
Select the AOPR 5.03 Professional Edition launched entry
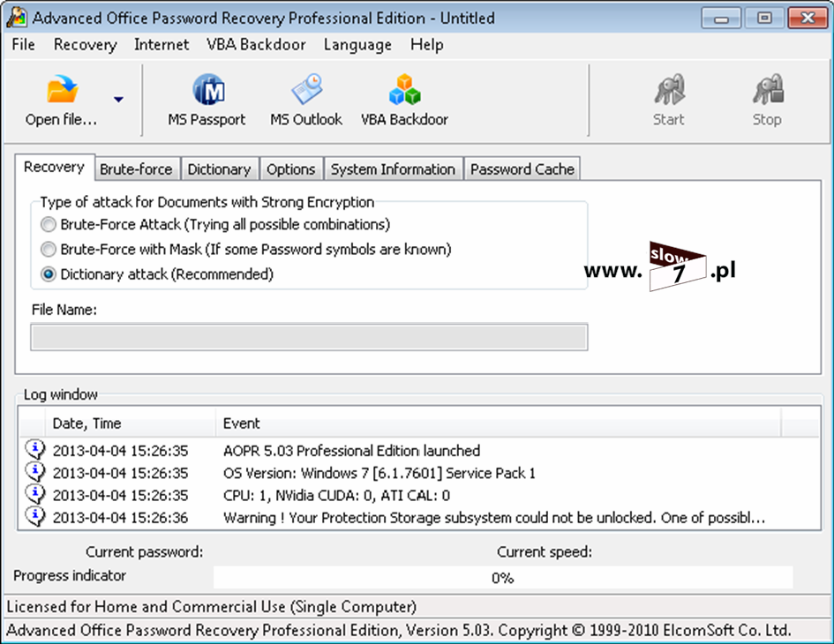point(351,451)
